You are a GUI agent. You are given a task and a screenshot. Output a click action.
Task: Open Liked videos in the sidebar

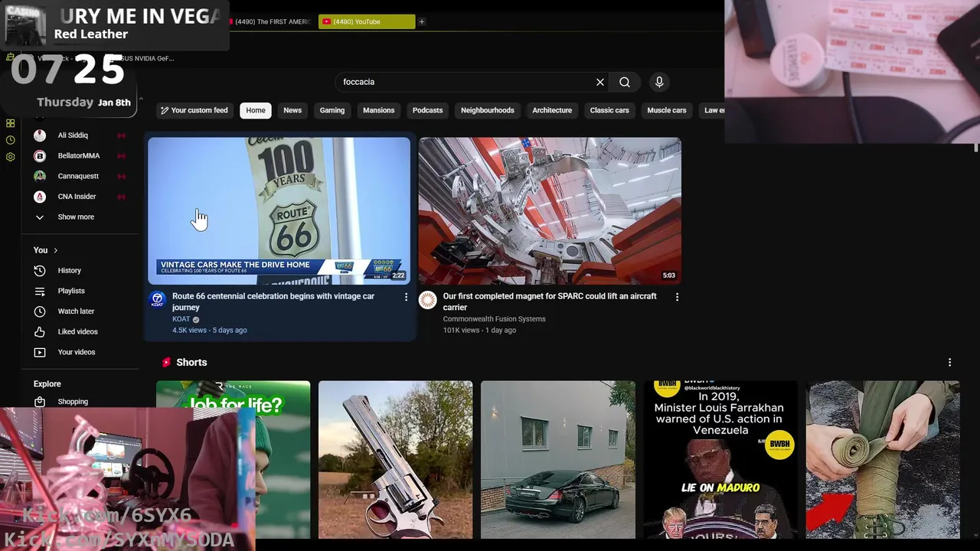coord(77,331)
